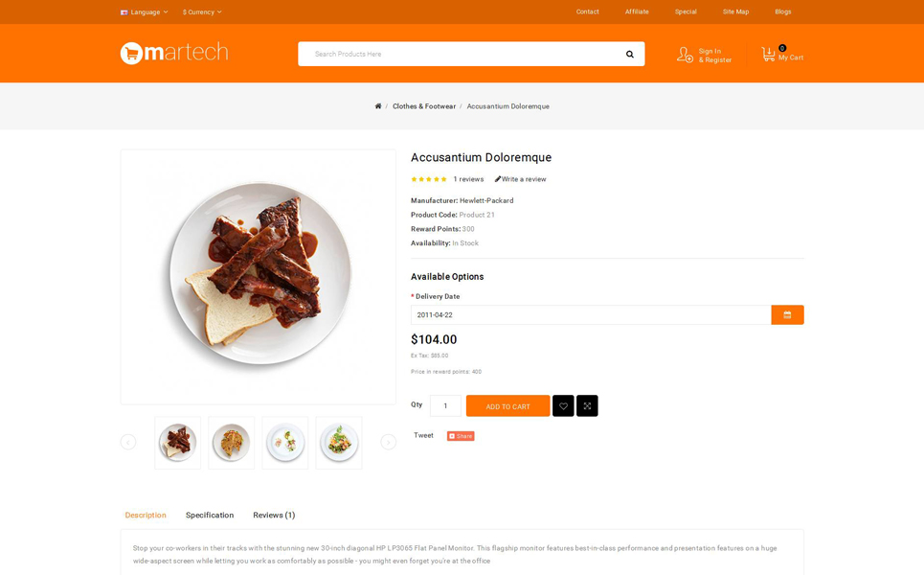
Task: Expand the Currency dropdown
Action: point(202,11)
